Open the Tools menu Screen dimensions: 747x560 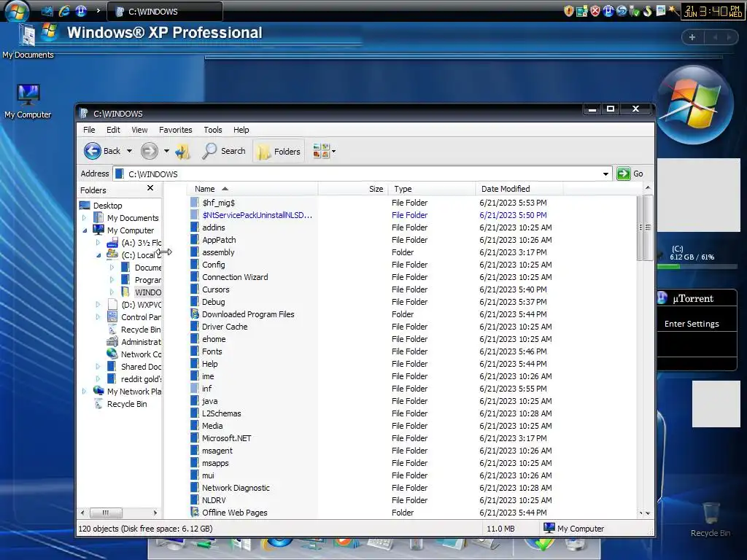click(x=213, y=130)
